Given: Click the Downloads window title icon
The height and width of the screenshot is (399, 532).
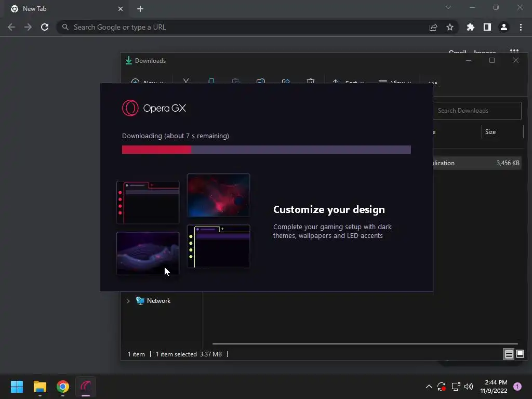Looking at the screenshot, I should 129,61.
